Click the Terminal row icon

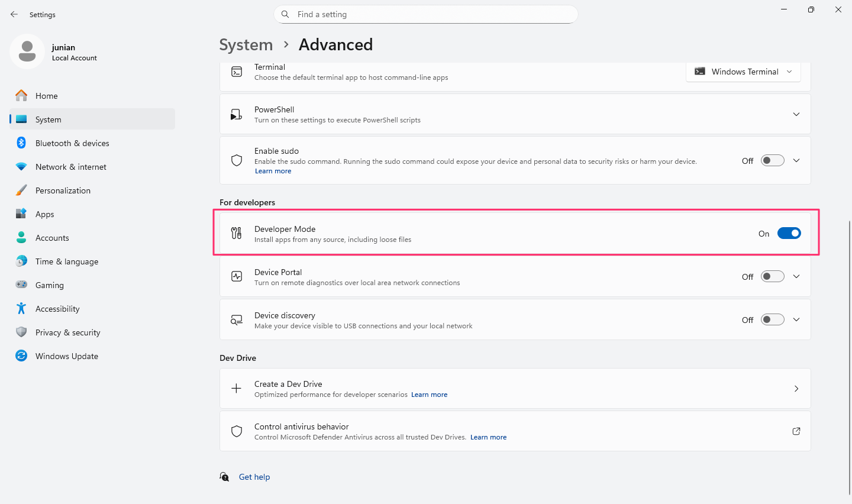(237, 72)
